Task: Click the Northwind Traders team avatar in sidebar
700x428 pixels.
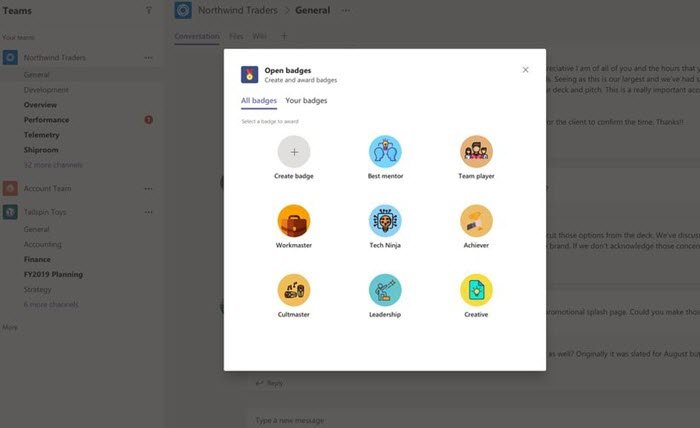Action: tap(10, 58)
